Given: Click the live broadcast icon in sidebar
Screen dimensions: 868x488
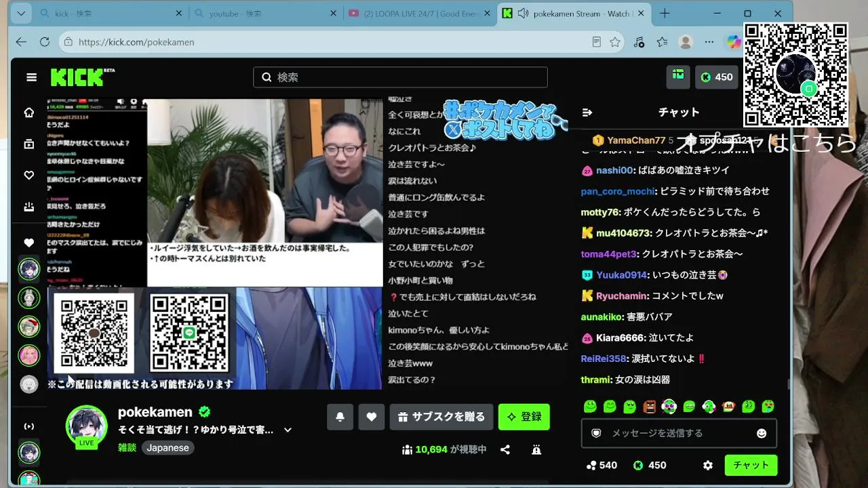Looking at the screenshot, I should click(28, 426).
